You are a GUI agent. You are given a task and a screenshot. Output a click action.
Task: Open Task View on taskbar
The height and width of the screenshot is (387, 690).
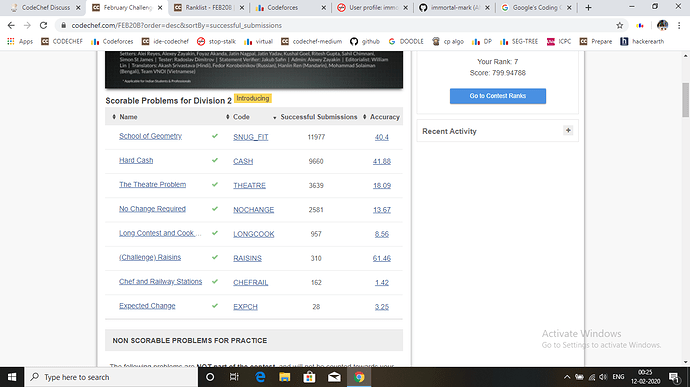click(x=234, y=377)
